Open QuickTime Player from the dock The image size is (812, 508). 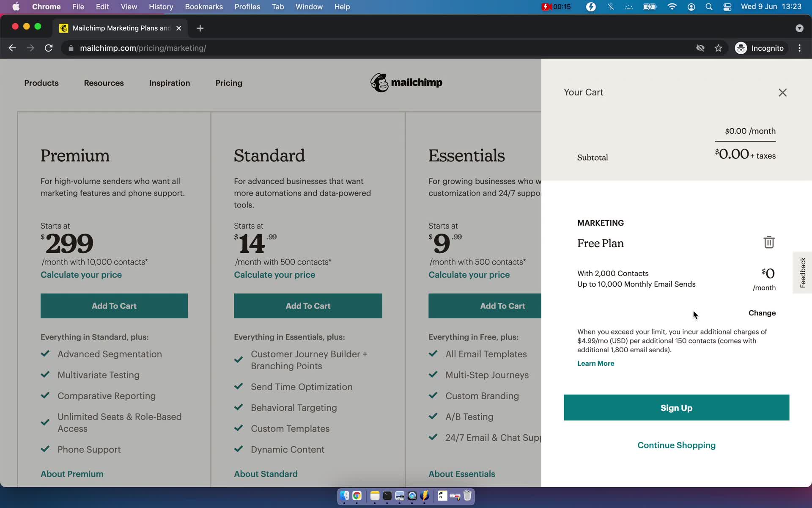pos(412,496)
